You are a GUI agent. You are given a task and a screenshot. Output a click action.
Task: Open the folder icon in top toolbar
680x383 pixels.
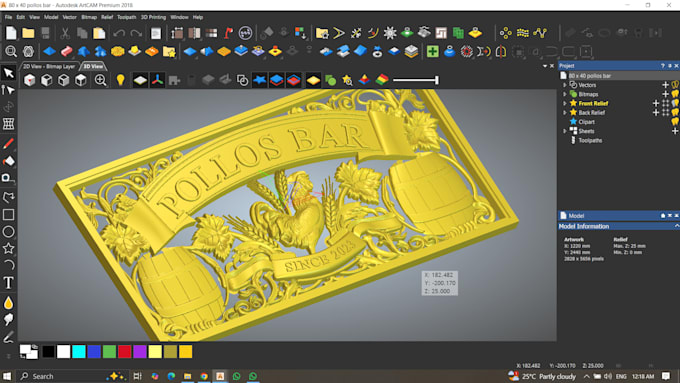[28, 33]
